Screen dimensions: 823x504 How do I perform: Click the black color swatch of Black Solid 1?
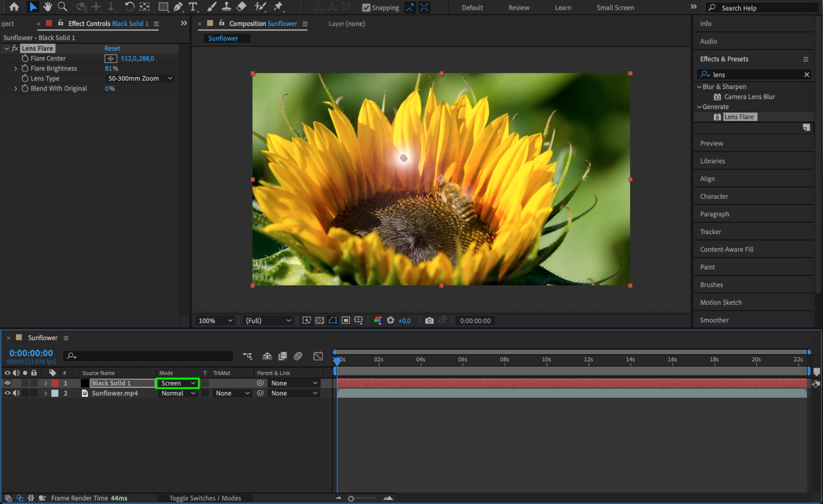[85, 383]
